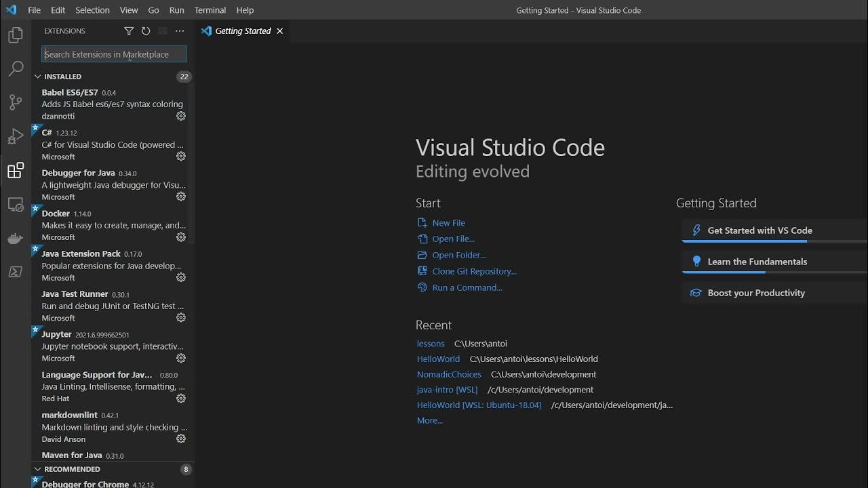Viewport: 868px width, 488px height.
Task: Open the Run and Debug view
Action: 16,136
